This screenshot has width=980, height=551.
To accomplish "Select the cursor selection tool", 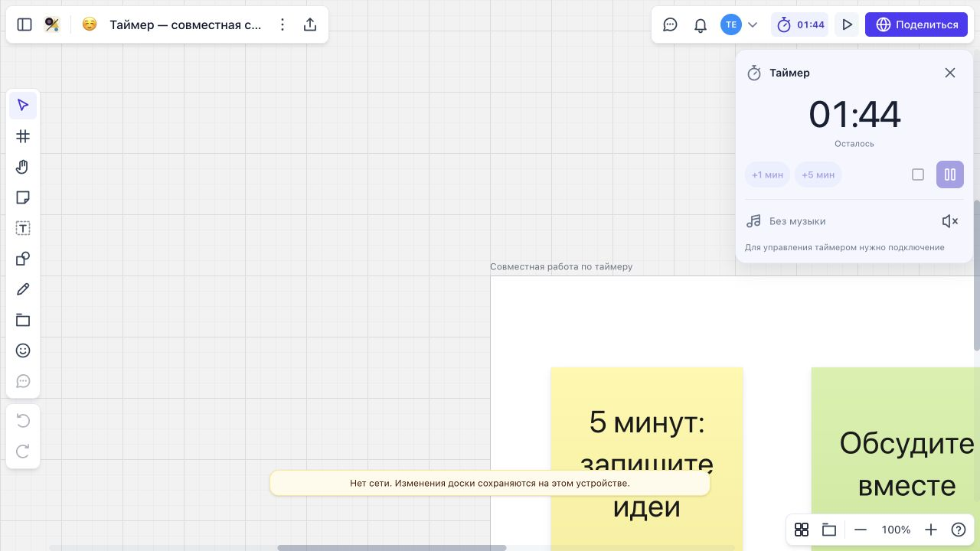I will pyautogui.click(x=23, y=106).
